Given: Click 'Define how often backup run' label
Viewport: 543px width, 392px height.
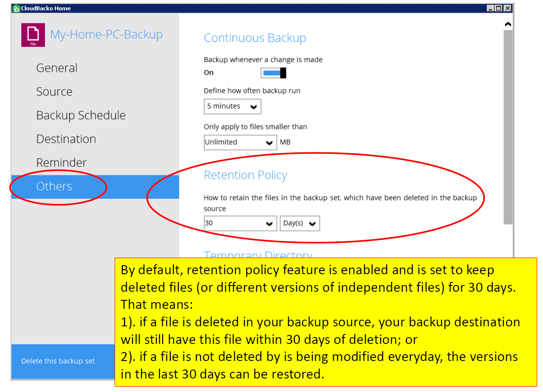Looking at the screenshot, I should click(252, 91).
